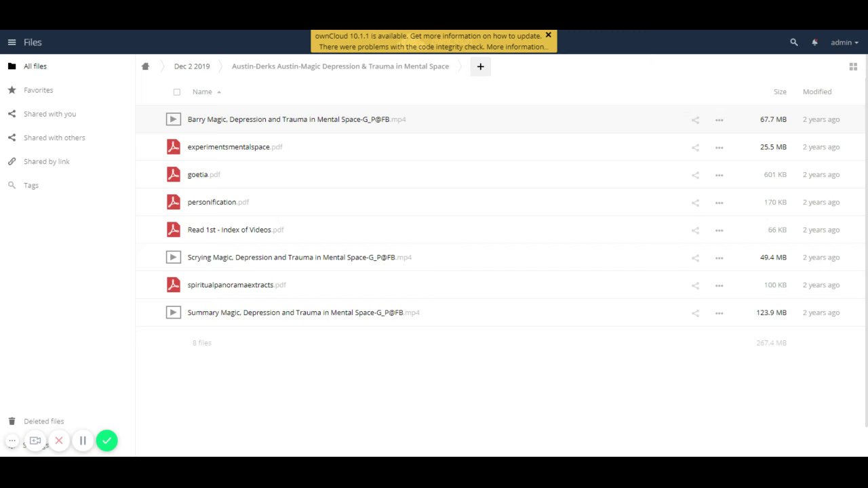Open Barry Magic, Depression and Trauma mp4
The width and height of the screenshot is (868, 488).
coord(296,119)
